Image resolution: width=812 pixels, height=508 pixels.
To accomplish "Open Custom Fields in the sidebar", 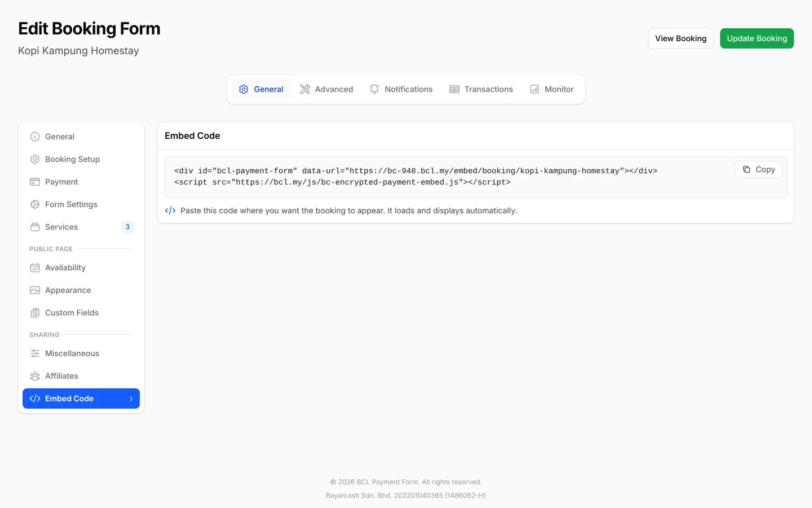I will tap(81, 313).
